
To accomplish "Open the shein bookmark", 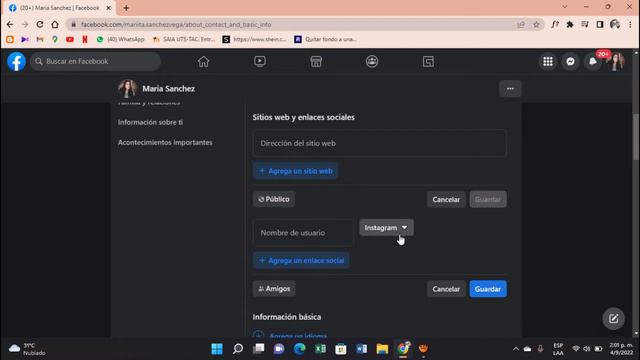I will [254, 39].
